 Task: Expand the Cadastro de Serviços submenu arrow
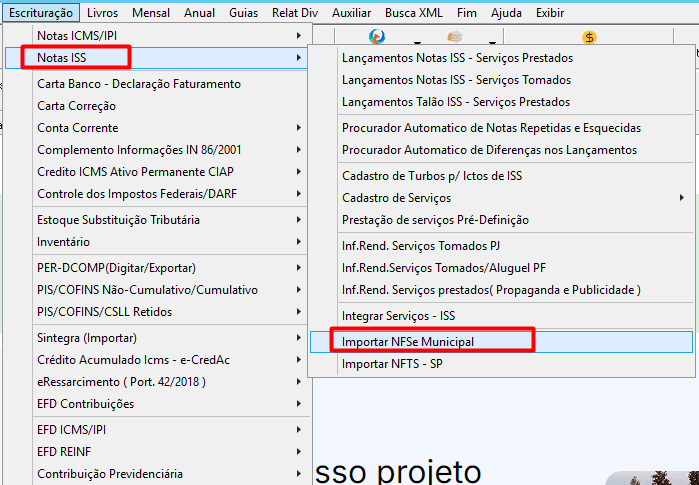pyautogui.click(x=682, y=197)
